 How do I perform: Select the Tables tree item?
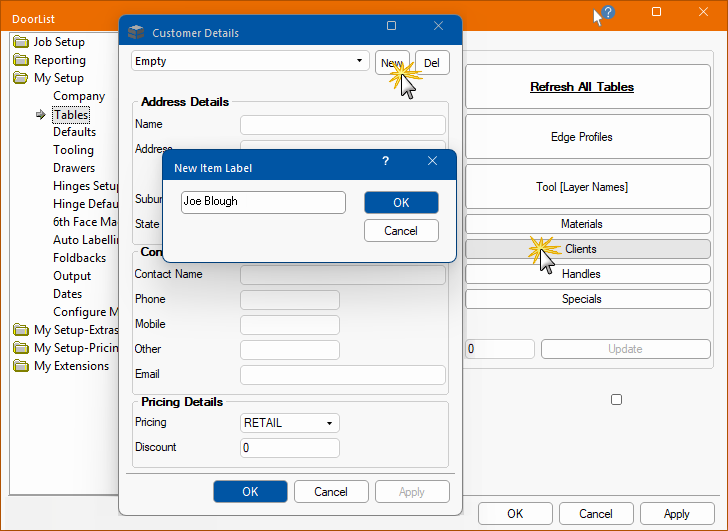pos(71,115)
